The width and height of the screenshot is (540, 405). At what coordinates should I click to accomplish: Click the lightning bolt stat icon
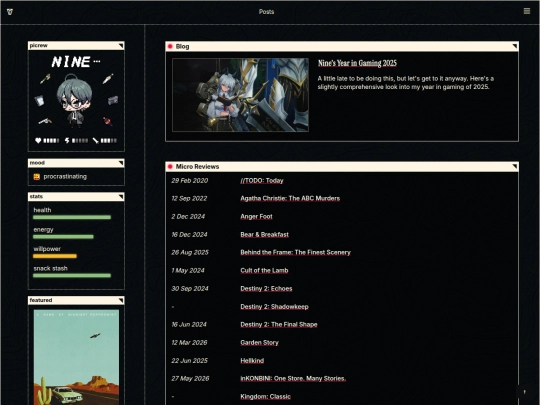tap(67, 140)
